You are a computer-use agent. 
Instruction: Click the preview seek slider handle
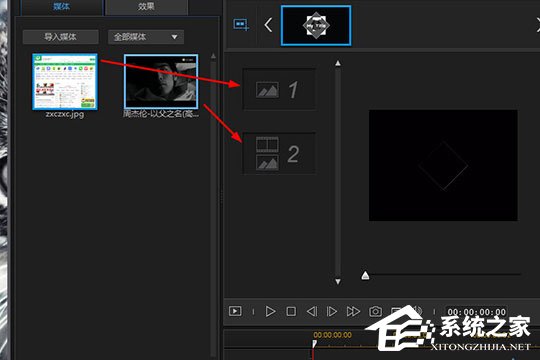pyautogui.click(x=365, y=275)
